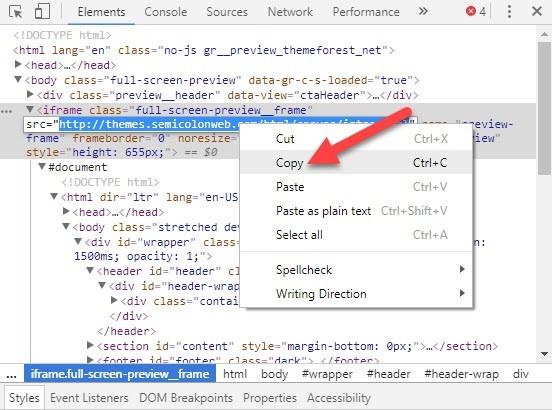Click the #wrapper breadcrumb item
Image resolution: width=552 pixels, height=410 pixels.
click(x=327, y=374)
